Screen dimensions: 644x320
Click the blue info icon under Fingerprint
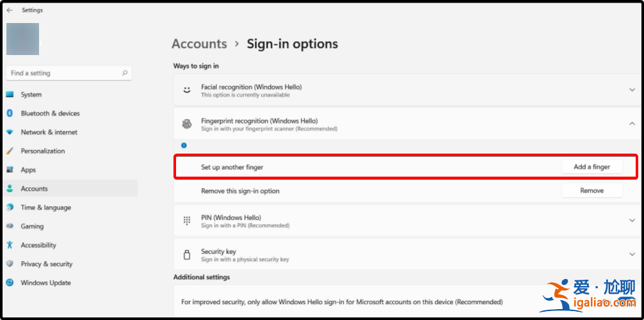click(184, 145)
